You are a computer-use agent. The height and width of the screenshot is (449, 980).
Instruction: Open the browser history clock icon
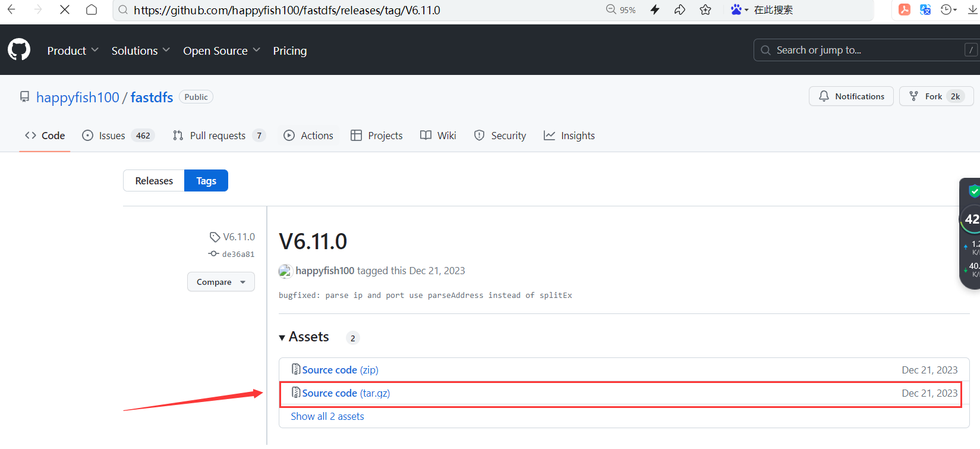(x=946, y=10)
